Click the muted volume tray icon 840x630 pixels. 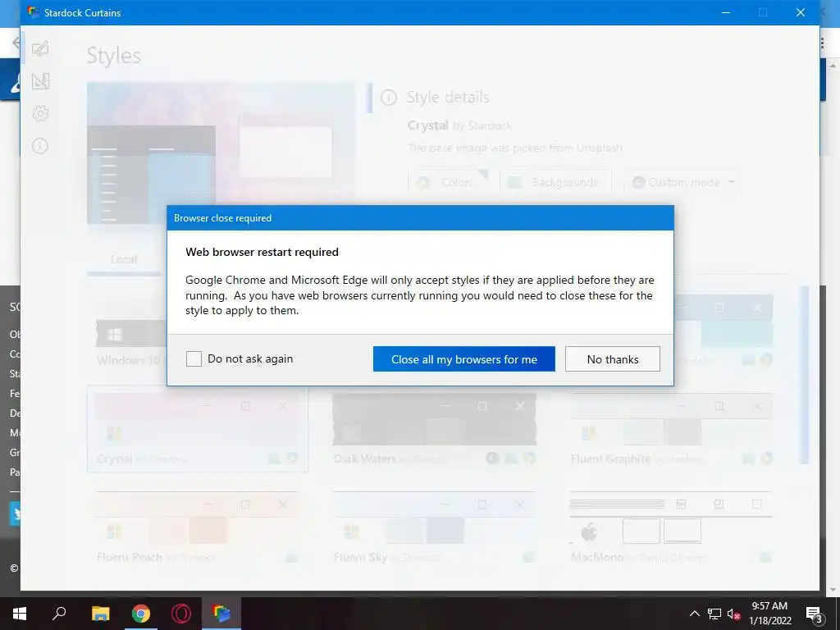pyautogui.click(x=734, y=614)
